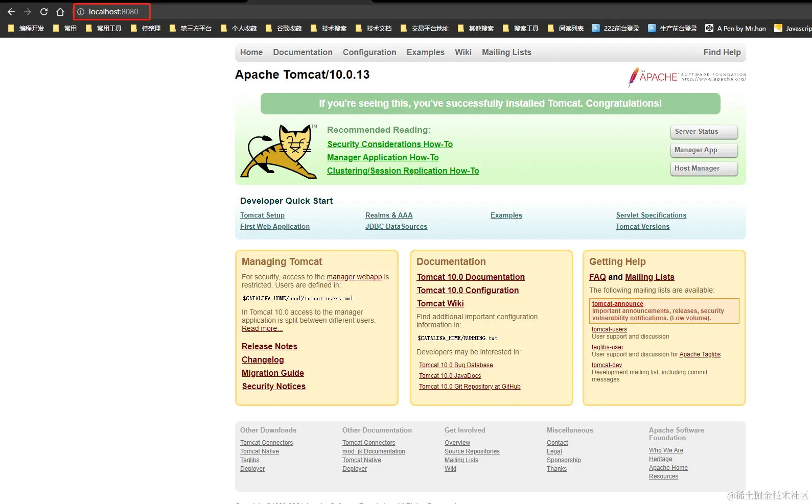Click the browser forward arrow

[x=28, y=12]
